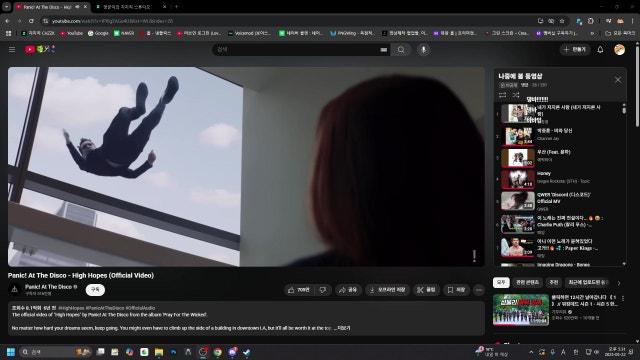Expand the description with '더보기'
640x360 pixels.
click(x=343, y=328)
